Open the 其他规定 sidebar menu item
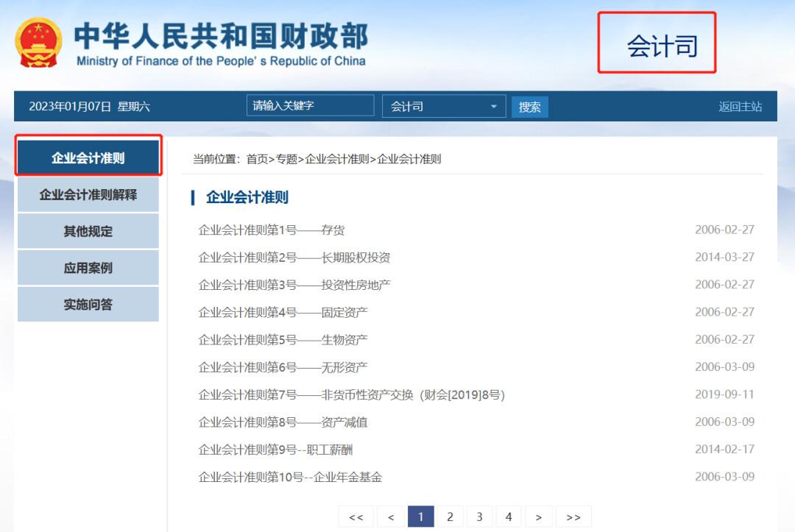This screenshot has width=795, height=532. [88, 230]
